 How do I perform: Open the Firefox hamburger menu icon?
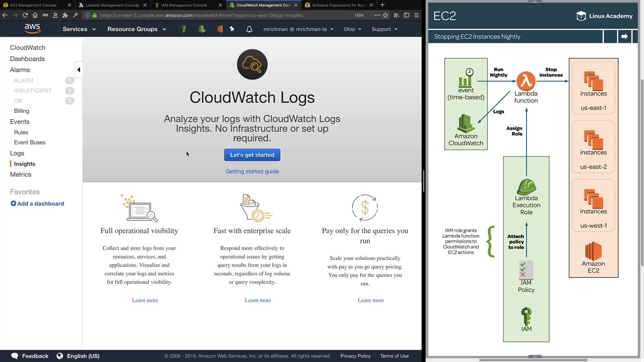[x=417, y=15]
